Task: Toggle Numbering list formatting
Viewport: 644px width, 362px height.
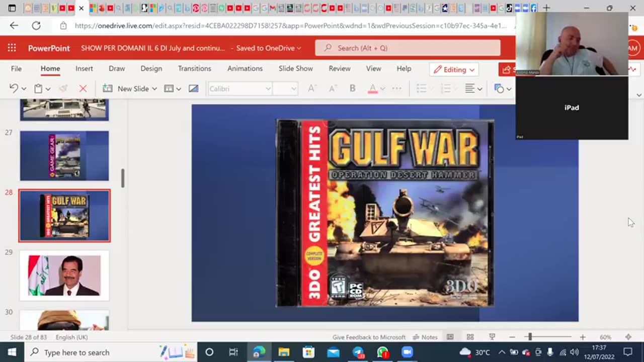Action: click(445, 88)
